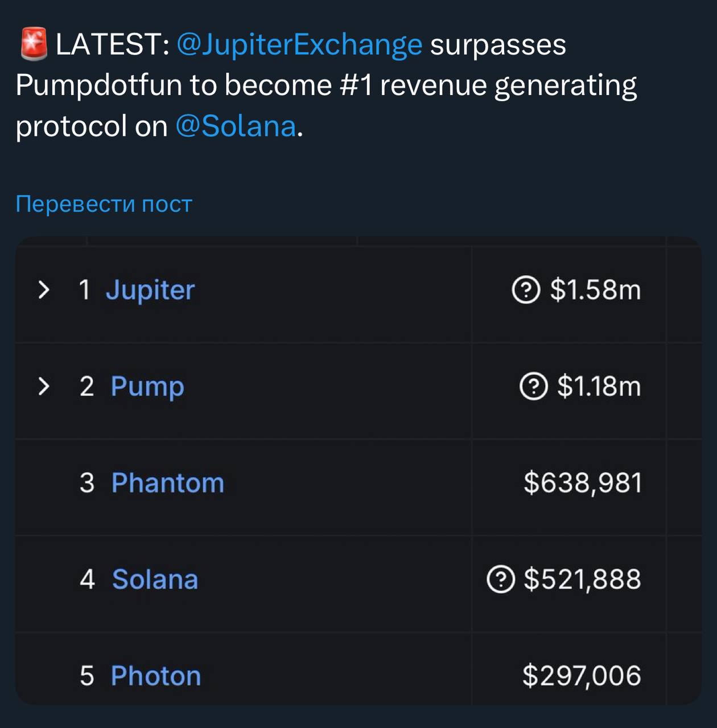Click Перевести пост to translate
The image size is (717, 728).
pos(104,204)
